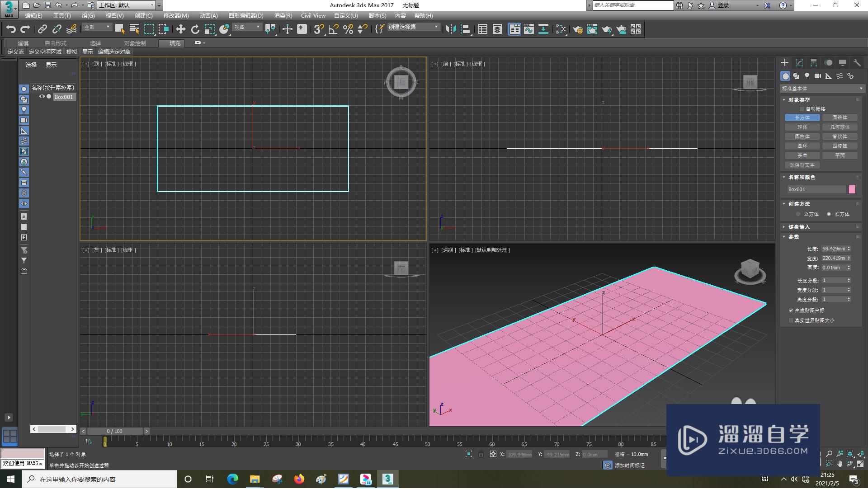Viewport: 868px width, 489px height.
Task: Click the Plane (平面) object button
Action: (840, 155)
